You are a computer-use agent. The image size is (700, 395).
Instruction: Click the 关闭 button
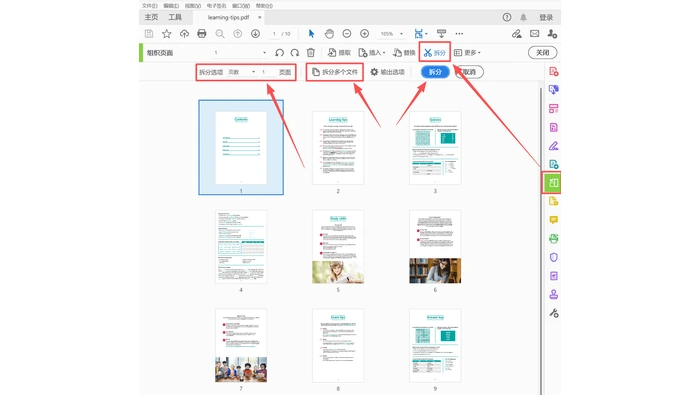click(x=542, y=53)
